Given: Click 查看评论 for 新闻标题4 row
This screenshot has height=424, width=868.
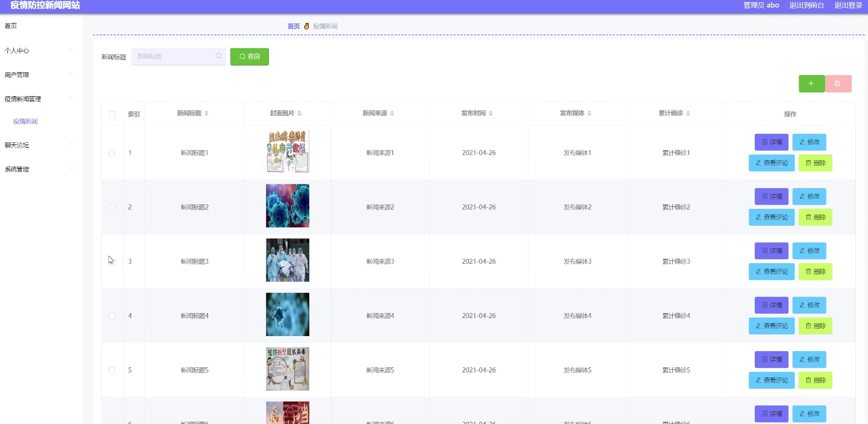Looking at the screenshot, I should [772, 326].
